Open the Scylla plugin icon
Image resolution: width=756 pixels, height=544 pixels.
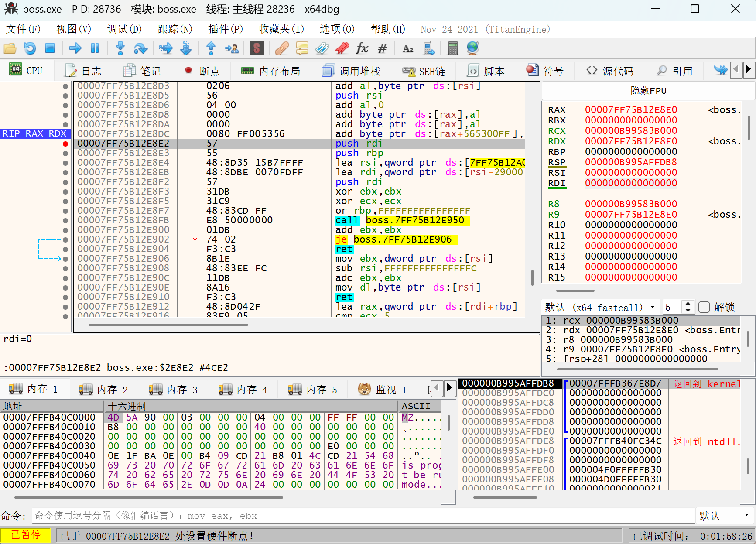pyautogui.click(x=257, y=48)
